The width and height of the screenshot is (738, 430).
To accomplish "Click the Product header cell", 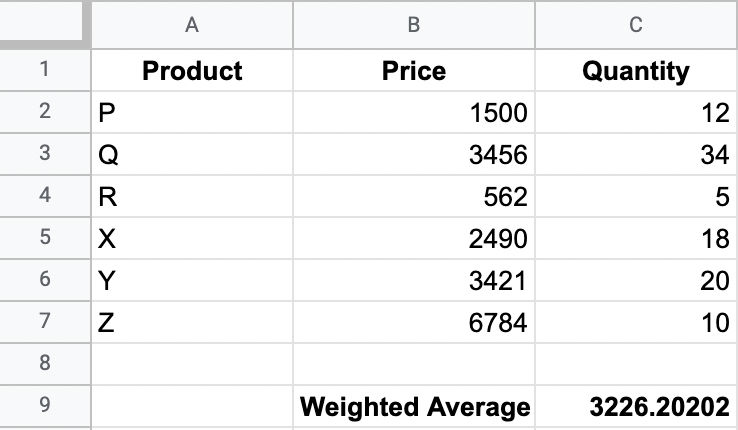I will (192, 70).
